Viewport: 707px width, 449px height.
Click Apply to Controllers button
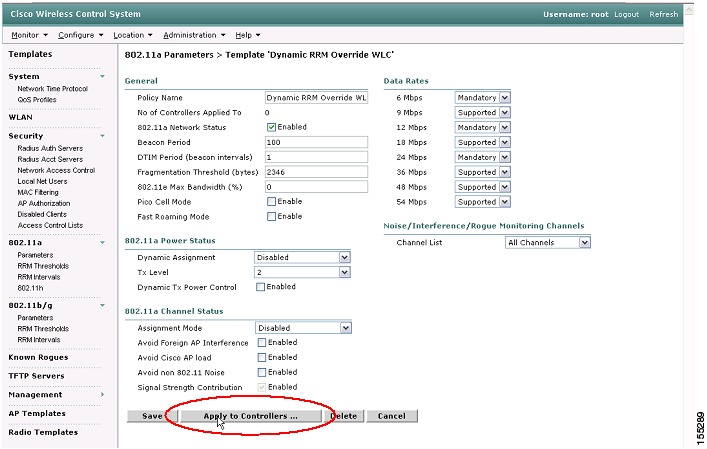click(x=251, y=416)
